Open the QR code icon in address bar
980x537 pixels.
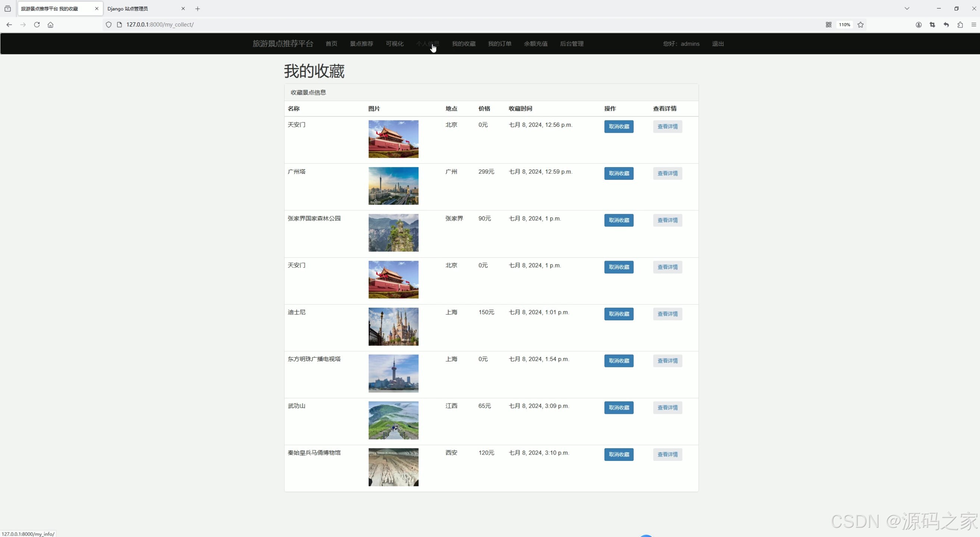[x=829, y=25]
